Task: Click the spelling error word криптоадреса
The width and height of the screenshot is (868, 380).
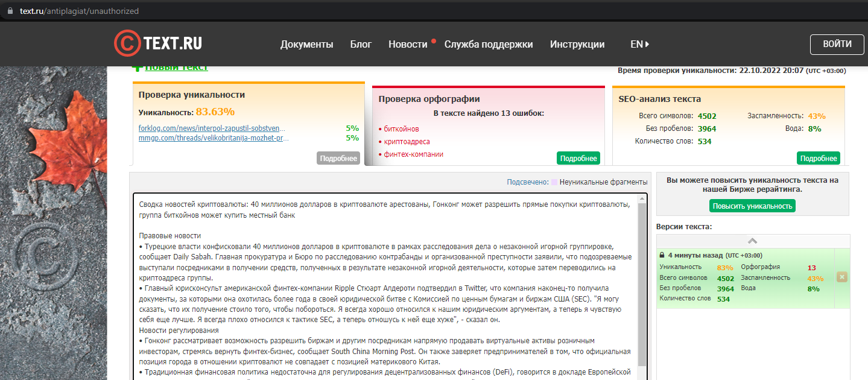Action: click(x=407, y=142)
